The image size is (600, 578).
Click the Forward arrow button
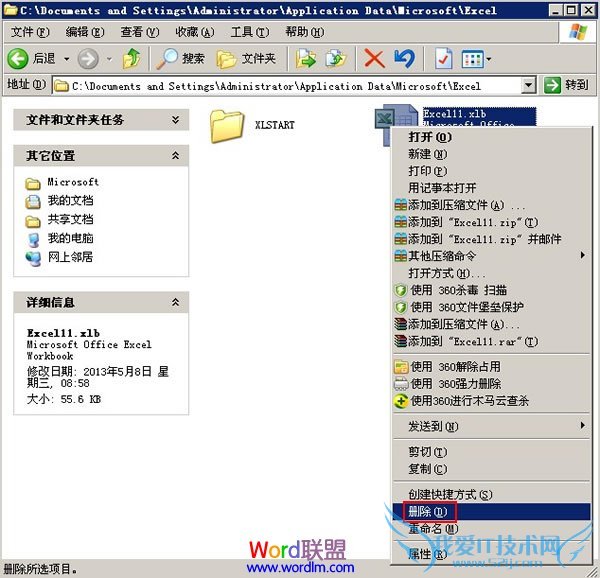point(88,59)
